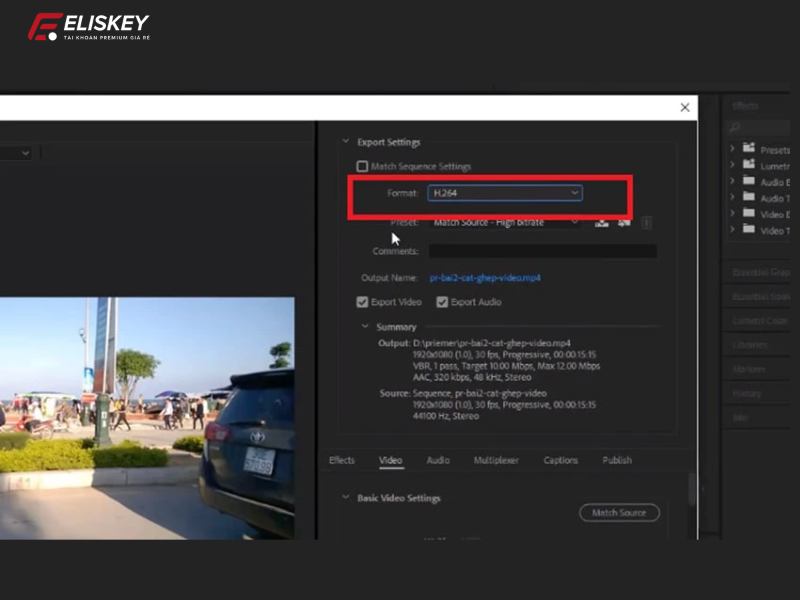Screen dimensions: 800x600
Task: Toggle the Match Sequence Settings checkbox
Action: (x=362, y=166)
